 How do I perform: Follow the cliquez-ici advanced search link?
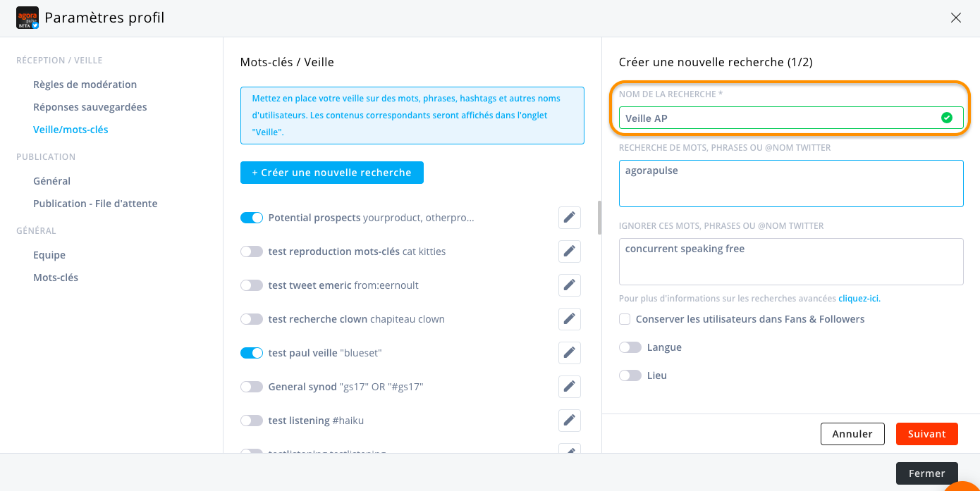(859, 299)
